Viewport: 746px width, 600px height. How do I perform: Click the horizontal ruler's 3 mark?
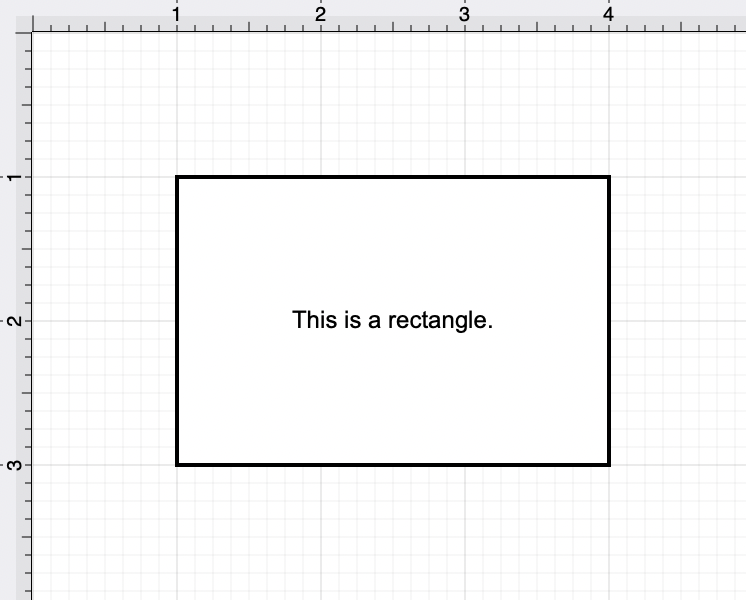point(464,15)
